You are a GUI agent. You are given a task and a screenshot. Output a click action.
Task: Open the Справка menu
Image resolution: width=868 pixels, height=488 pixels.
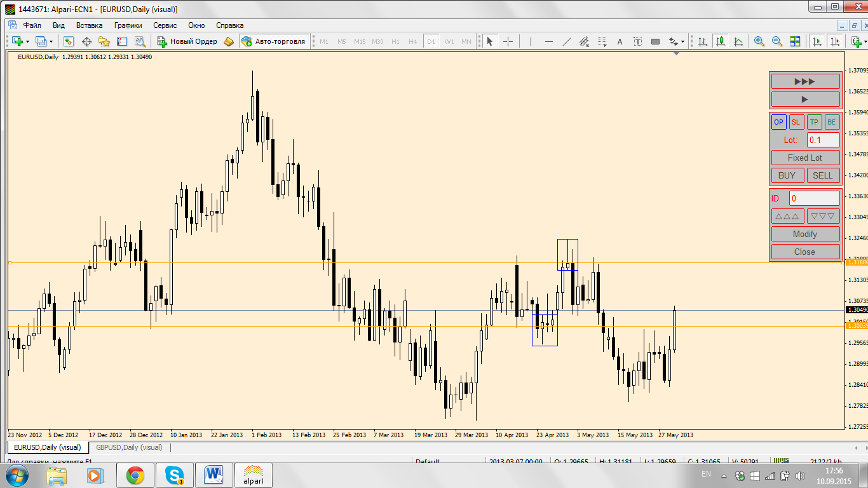point(230,25)
